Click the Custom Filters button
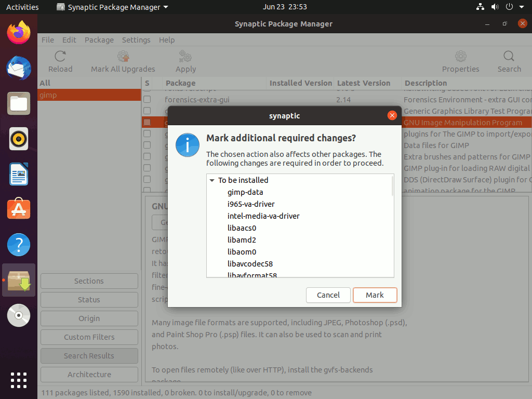532x399 pixels. pyautogui.click(x=89, y=337)
